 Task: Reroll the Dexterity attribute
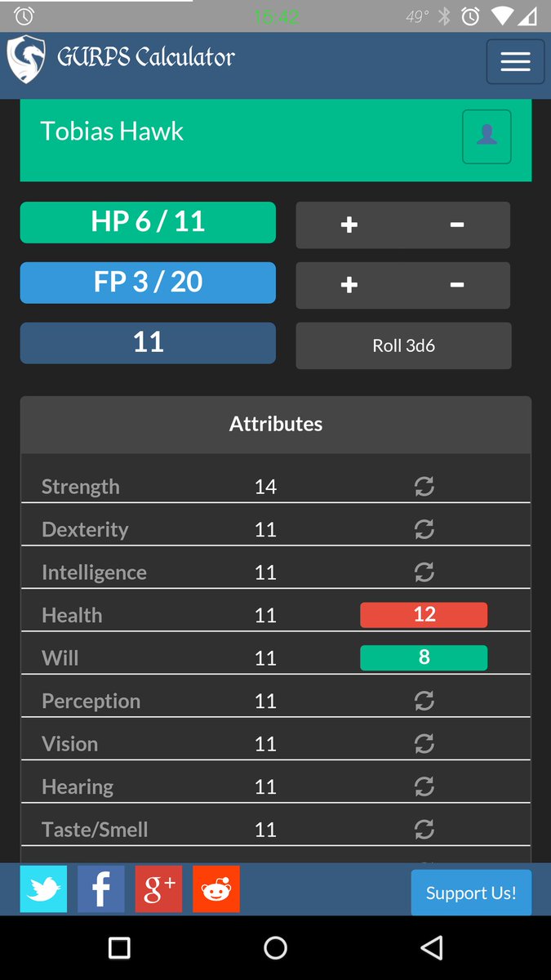(x=424, y=529)
